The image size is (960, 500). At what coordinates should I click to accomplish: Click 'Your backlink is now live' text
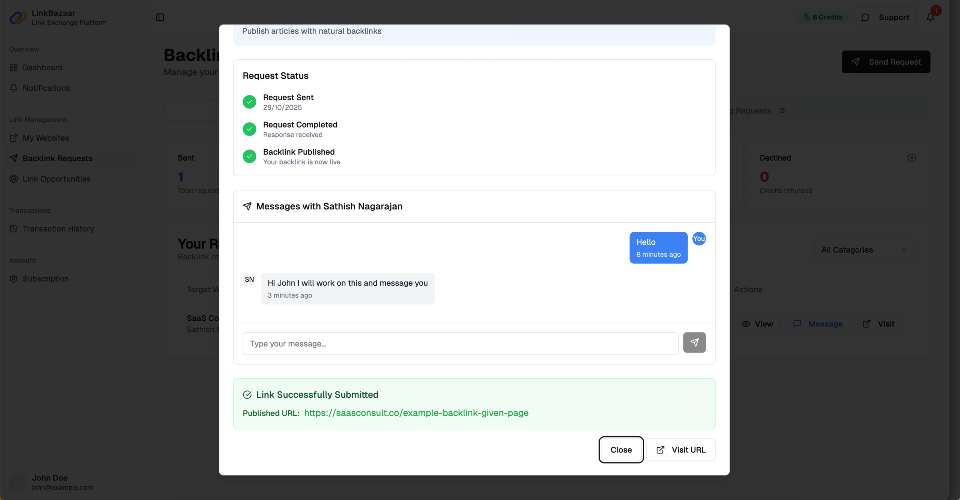[x=302, y=162]
